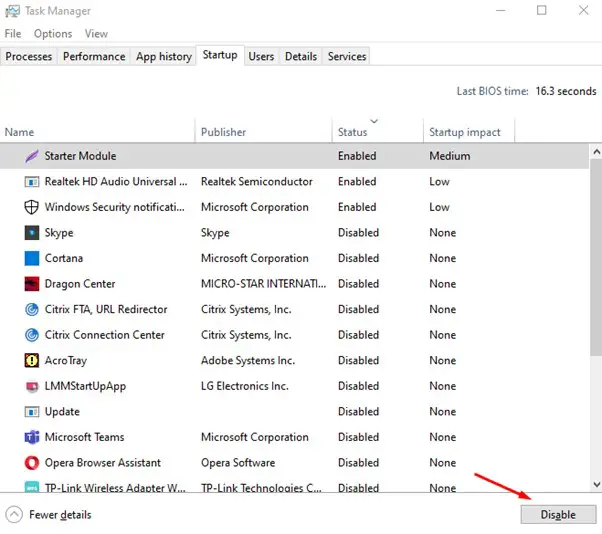Minimize the Task Manager window
This screenshot has width=602, height=534.
point(501,10)
